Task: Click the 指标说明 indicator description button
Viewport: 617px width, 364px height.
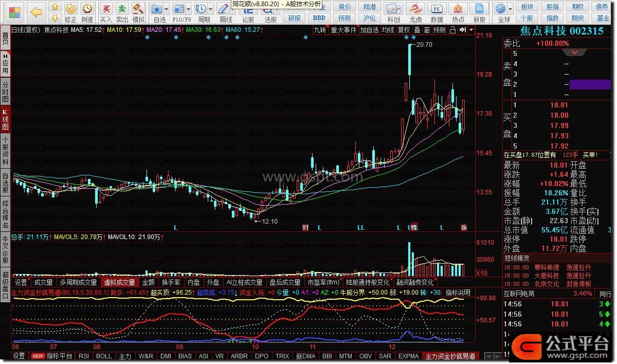Action: click(458, 292)
